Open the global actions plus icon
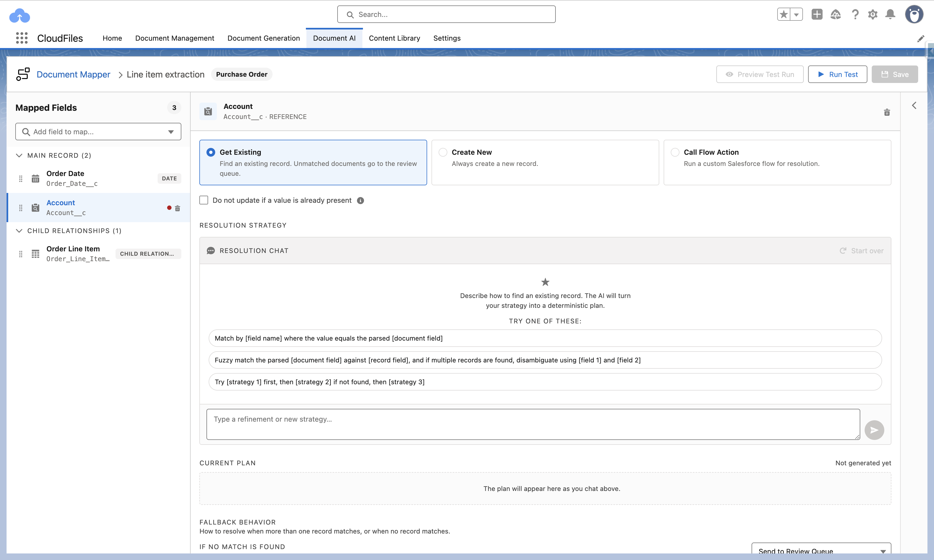Image resolution: width=934 pixels, height=560 pixels. point(817,14)
